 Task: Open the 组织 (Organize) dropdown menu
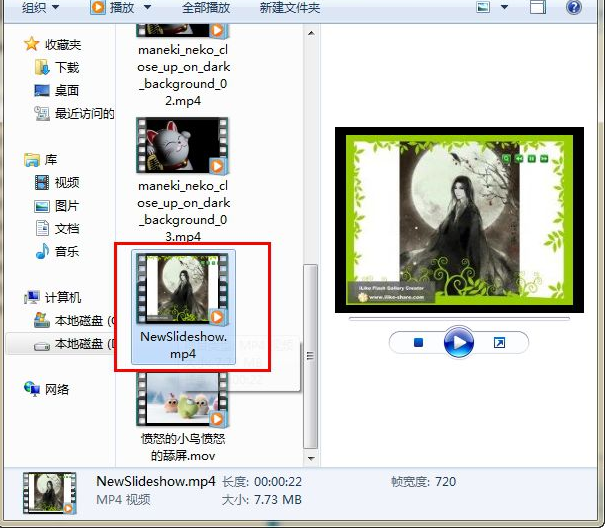(40, 7)
